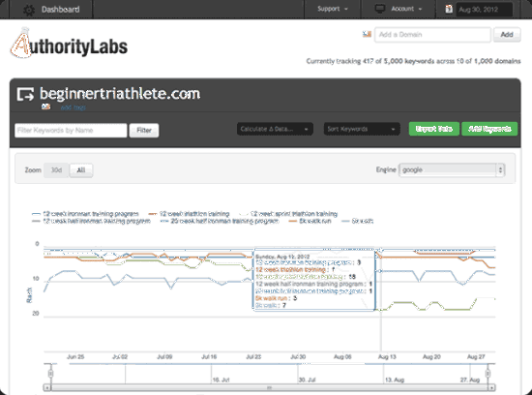Open the beginnertriathlete.com domain title
This screenshot has width=532, height=395.
(120, 94)
